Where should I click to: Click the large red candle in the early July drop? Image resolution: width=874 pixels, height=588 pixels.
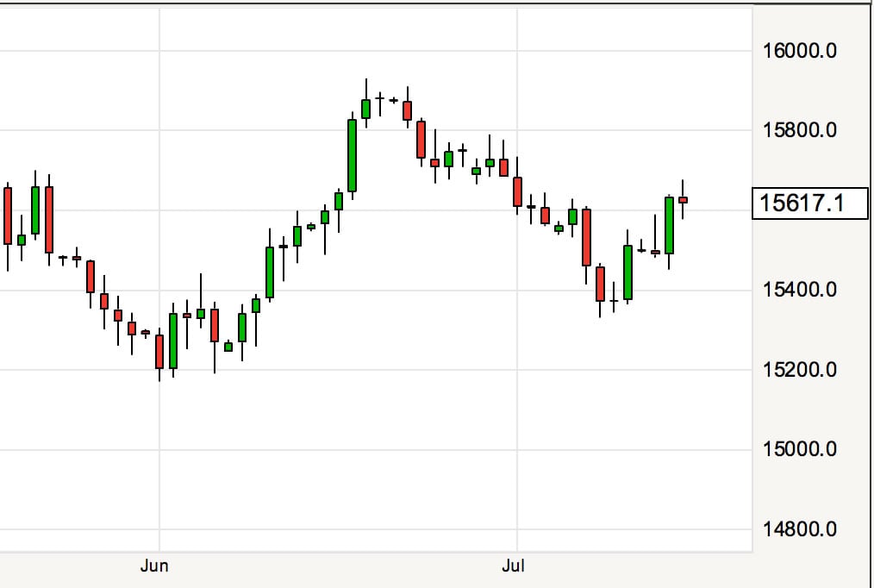[586, 237]
